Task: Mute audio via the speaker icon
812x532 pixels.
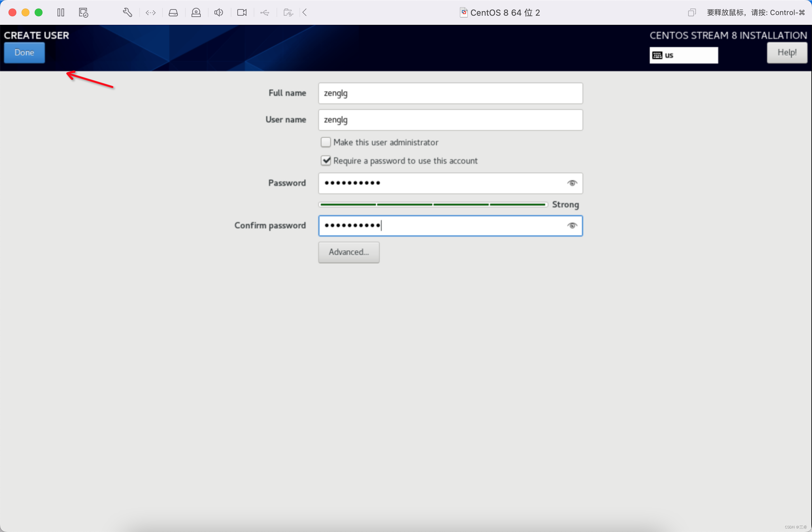Action: (x=219, y=12)
